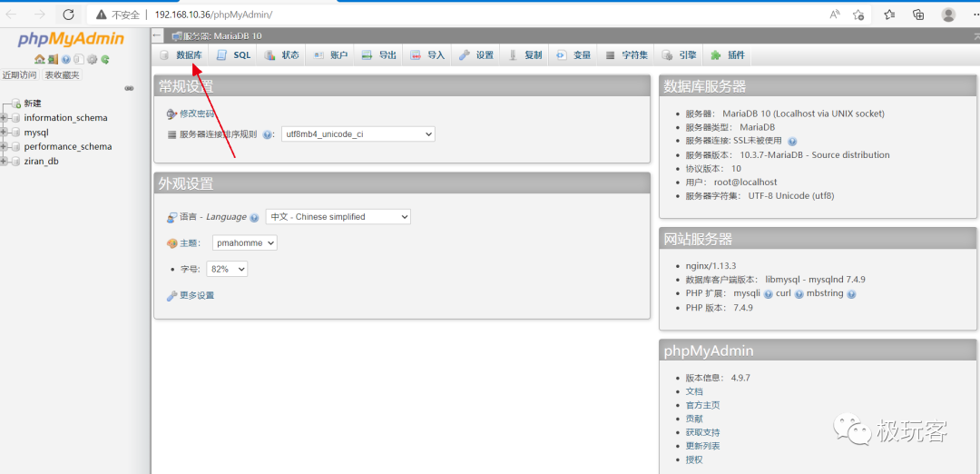Collapse the navigation panel with arrow button
The height and width of the screenshot is (474, 980).
(158, 36)
